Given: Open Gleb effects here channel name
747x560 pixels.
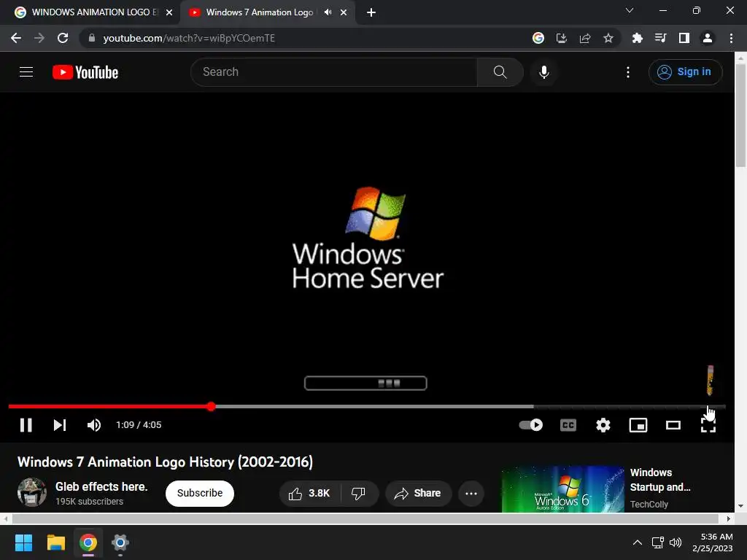Looking at the screenshot, I should pos(101,486).
